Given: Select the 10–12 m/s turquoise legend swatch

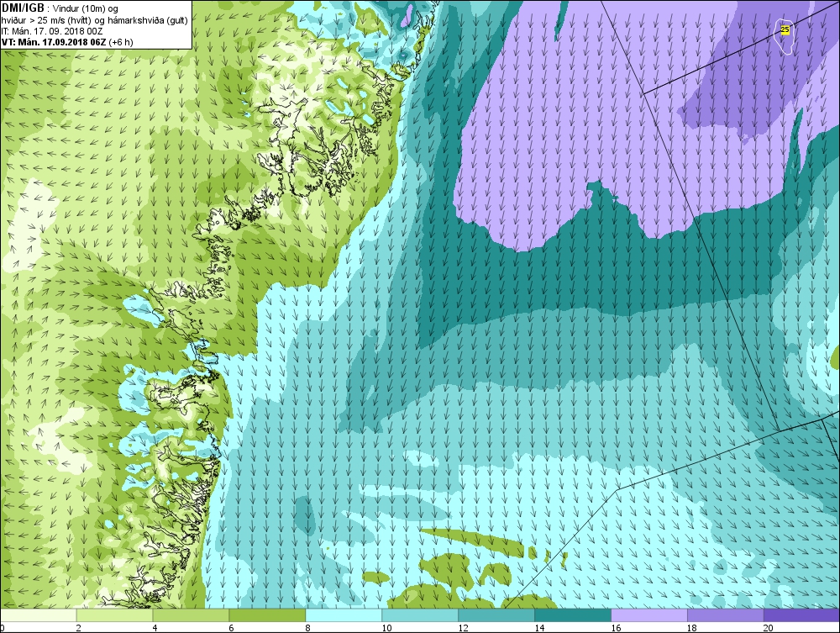Looking at the screenshot, I should (x=420, y=615).
